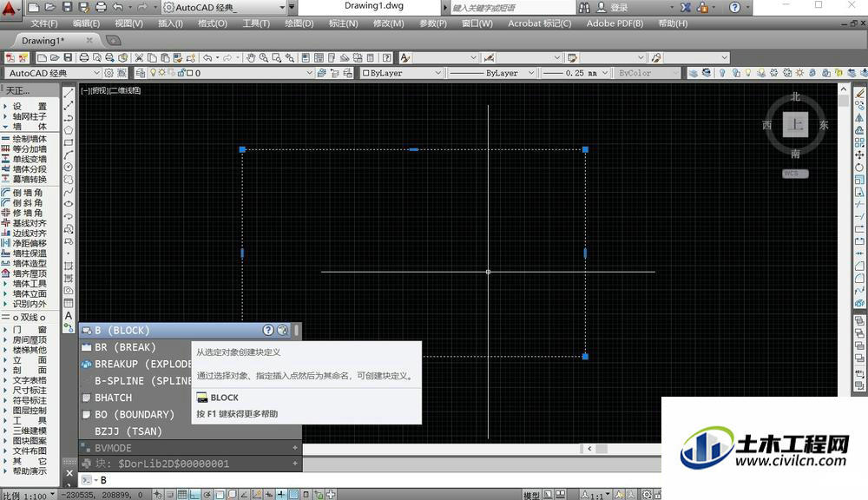Open the 文件(F) menu
This screenshot has height=500, width=868.
[x=44, y=23]
